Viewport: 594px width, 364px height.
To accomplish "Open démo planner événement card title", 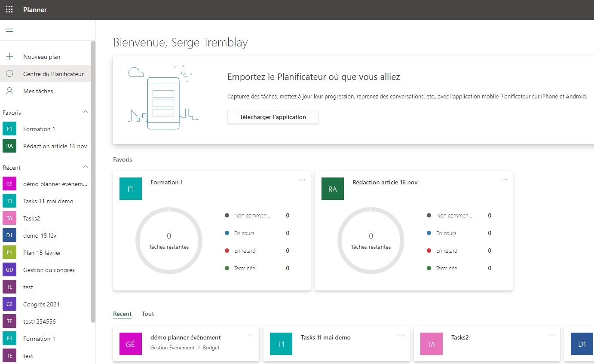I will click(x=186, y=337).
